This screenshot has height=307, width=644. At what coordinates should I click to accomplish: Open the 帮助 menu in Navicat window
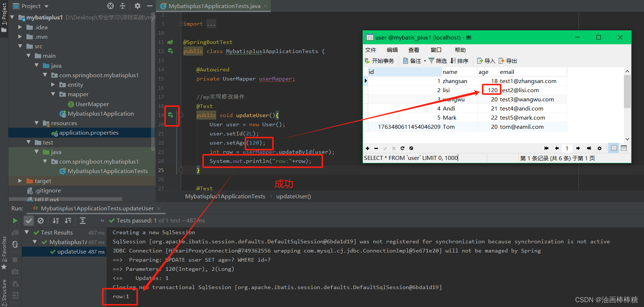tap(460, 50)
